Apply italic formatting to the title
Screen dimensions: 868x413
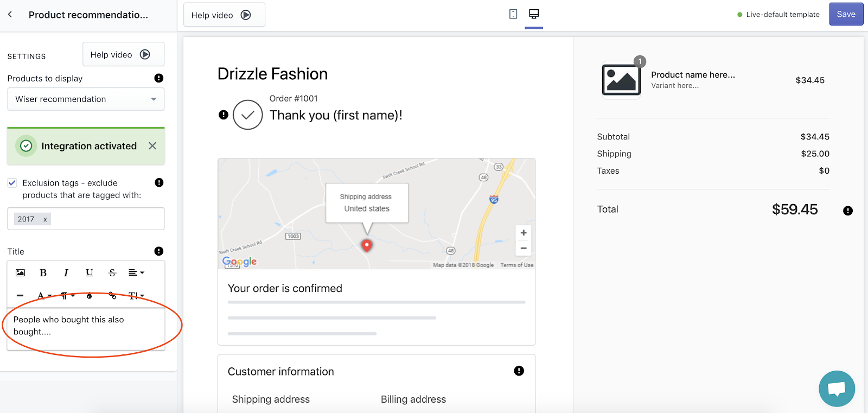[66, 272]
